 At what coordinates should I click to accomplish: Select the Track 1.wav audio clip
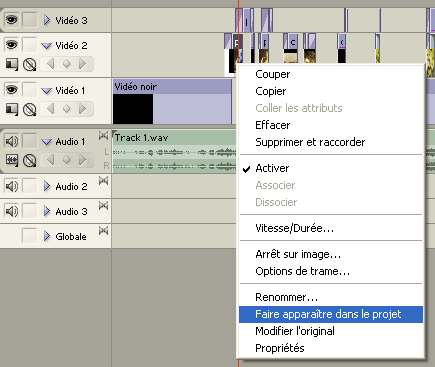pos(174,152)
